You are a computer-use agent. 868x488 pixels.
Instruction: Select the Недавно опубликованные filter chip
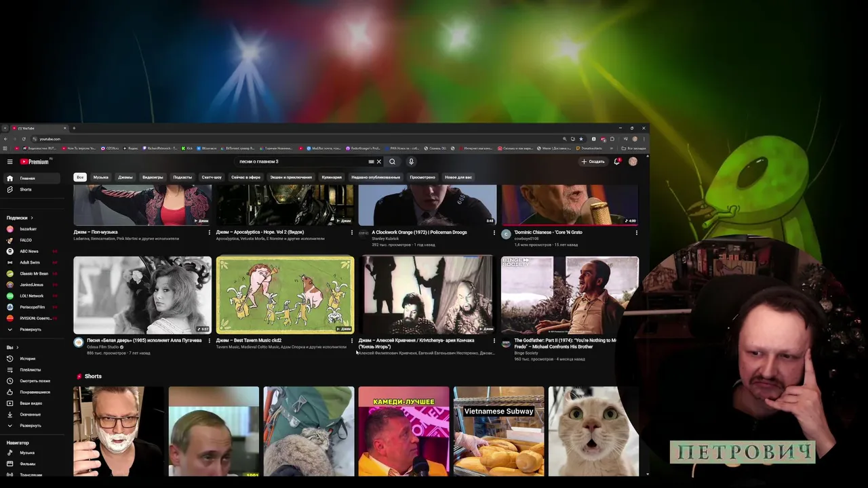pos(376,177)
